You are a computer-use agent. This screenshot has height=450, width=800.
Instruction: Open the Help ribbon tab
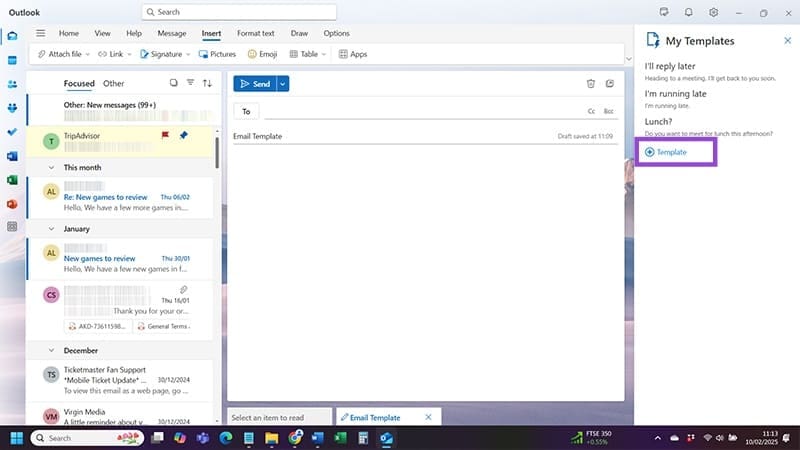[x=134, y=33]
